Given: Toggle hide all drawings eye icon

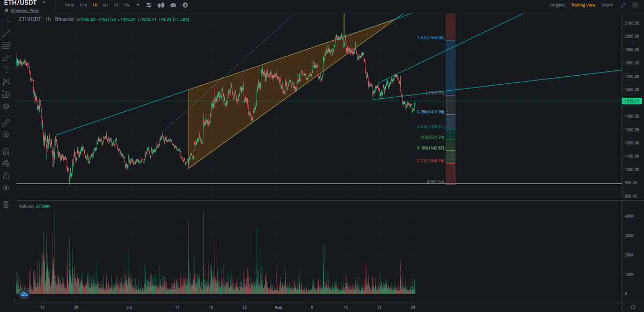Looking at the screenshot, I should [x=6, y=188].
